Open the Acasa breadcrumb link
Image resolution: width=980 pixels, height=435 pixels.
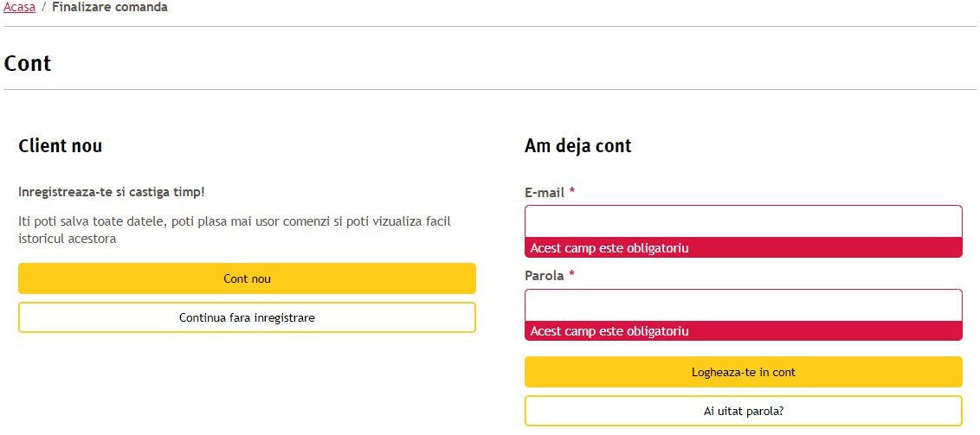[19, 8]
